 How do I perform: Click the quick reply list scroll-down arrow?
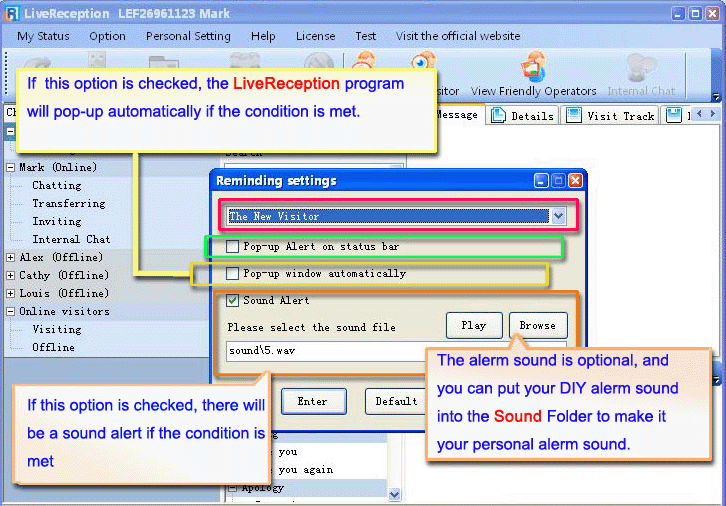[394, 494]
